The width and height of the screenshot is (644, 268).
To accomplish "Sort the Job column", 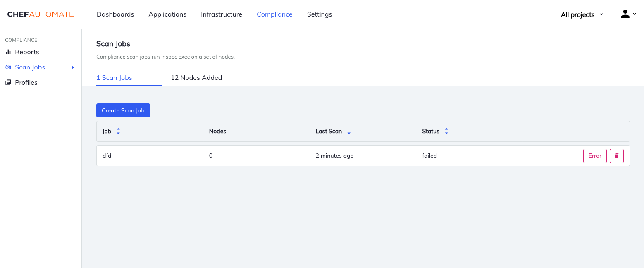I will pyautogui.click(x=118, y=131).
